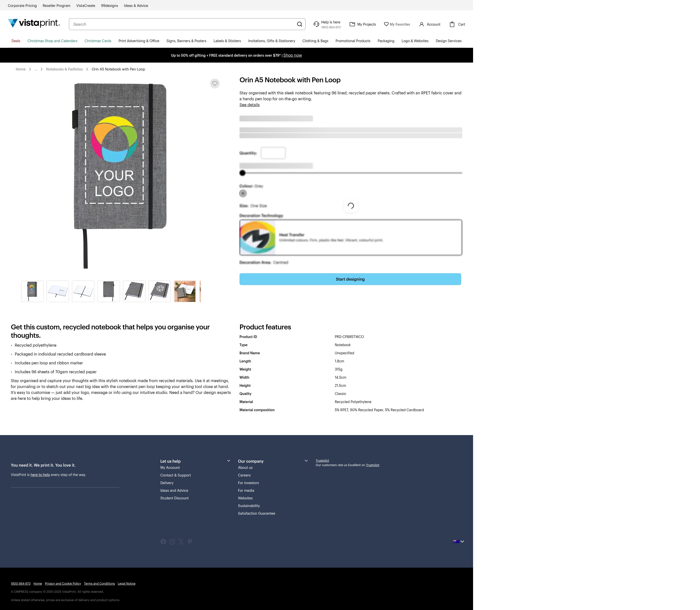Click the headset help icon
The width and height of the screenshot is (700, 610).
click(x=316, y=24)
